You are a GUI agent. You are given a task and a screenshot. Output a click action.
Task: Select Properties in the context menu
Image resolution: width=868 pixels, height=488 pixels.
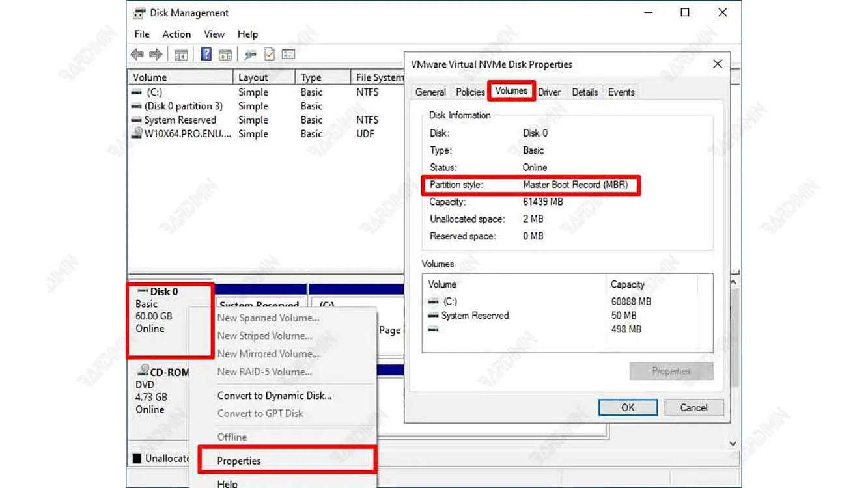(x=239, y=461)
